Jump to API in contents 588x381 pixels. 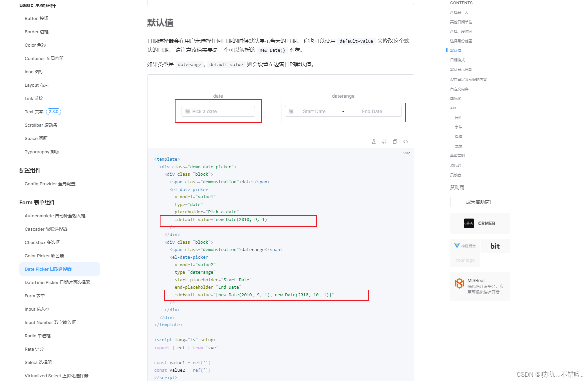point(453,108)
